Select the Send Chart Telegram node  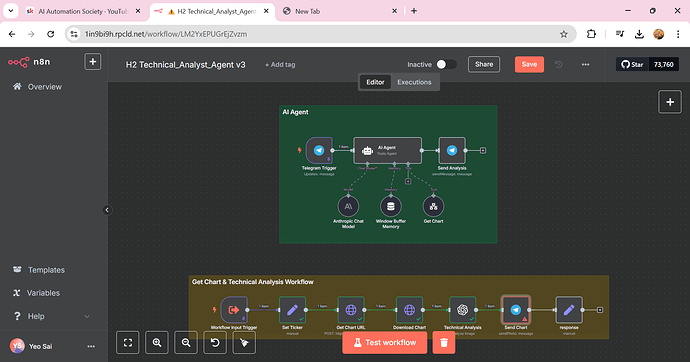pyautogui.click(x=516, y=310)
